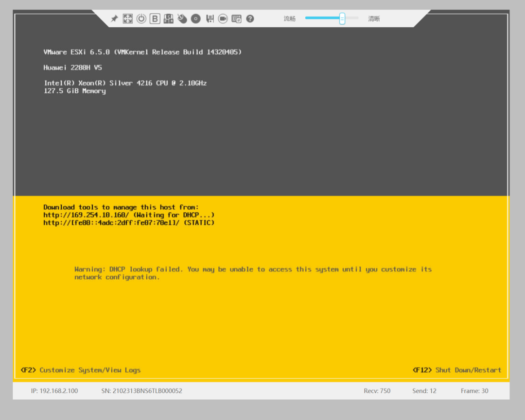Start screen video recording
Viewport: 525px width, 420px height.
click(x=223, y=19)
